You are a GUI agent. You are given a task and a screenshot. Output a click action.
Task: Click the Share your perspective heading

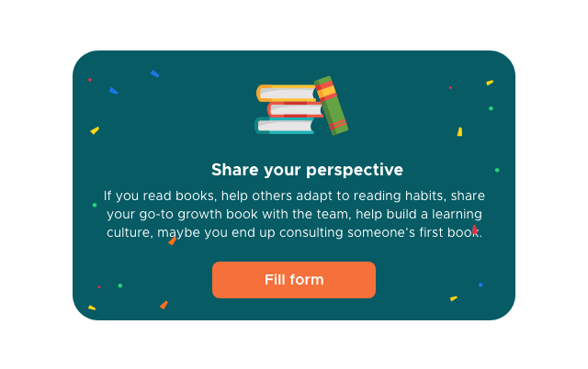tap(307, 170)
